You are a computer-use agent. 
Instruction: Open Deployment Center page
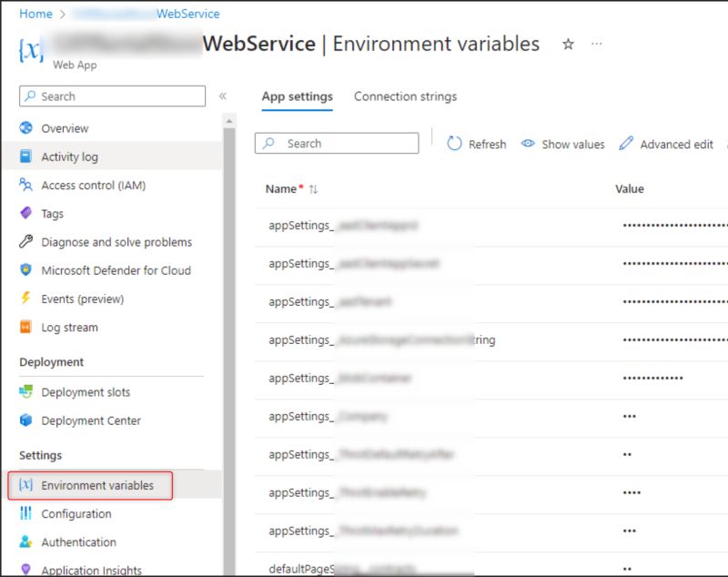[91, 420]
